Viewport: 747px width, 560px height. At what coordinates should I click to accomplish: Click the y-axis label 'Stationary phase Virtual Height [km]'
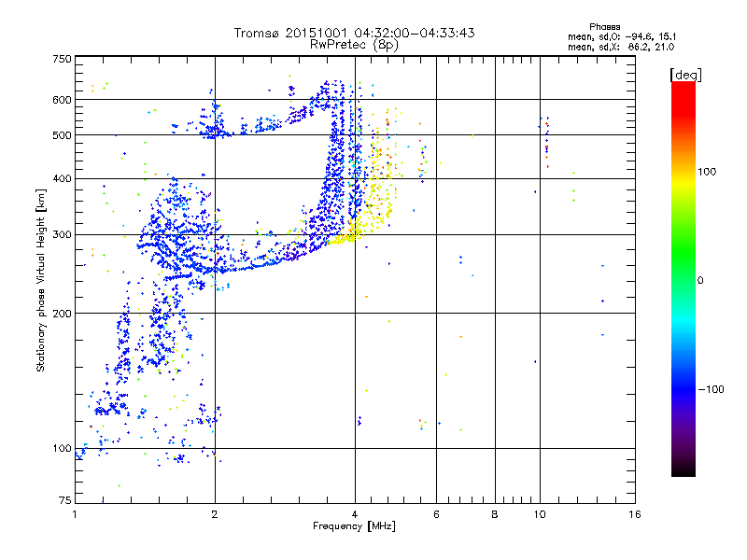click(x=40, y=280)
